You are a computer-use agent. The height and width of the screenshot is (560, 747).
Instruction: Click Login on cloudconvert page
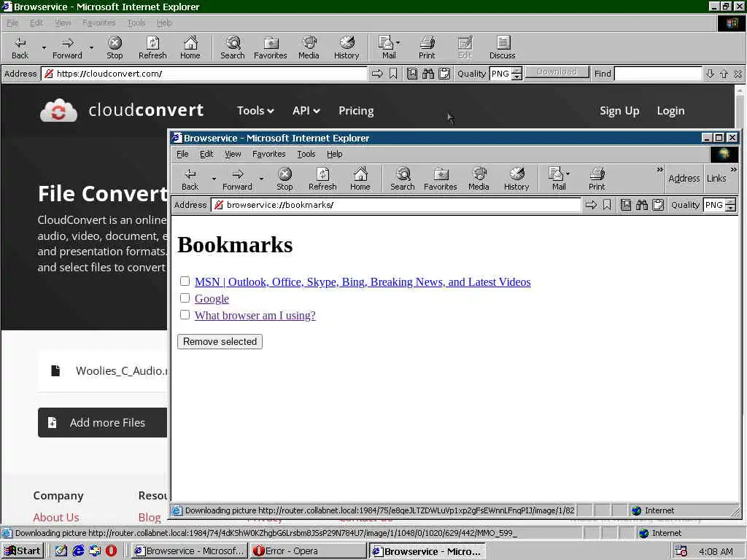click(x=670, y=111)
